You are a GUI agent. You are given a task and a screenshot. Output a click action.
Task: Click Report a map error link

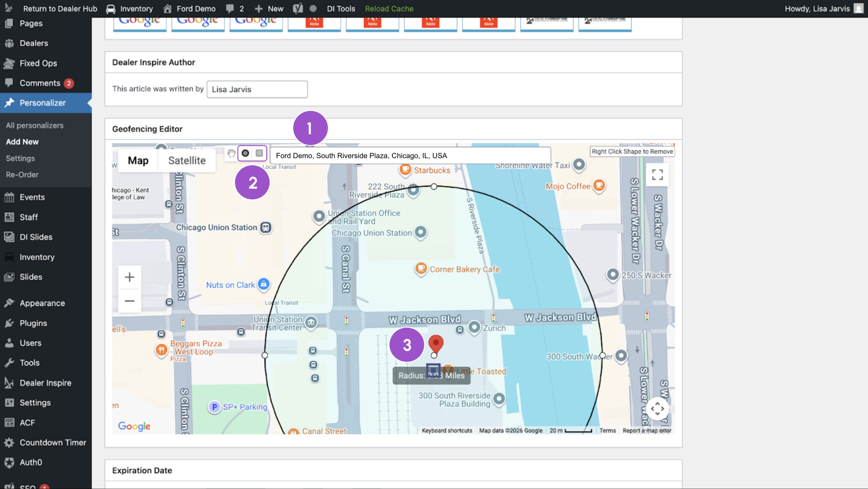coord(647,430)
